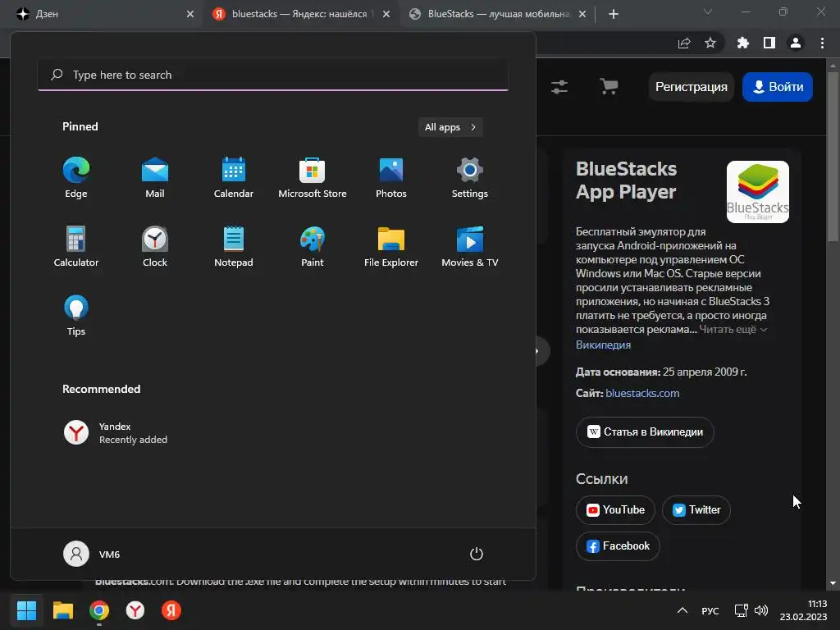840x630 pixels.
Task: Open the Википедия source link
Action: point(603,345)
